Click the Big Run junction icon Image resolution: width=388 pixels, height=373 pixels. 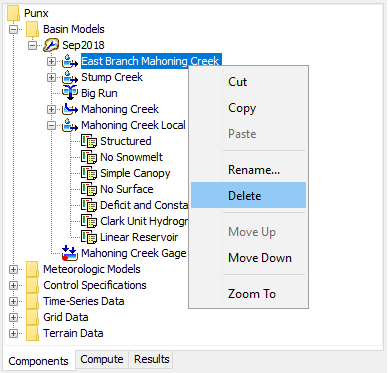(x=70, y=93)
